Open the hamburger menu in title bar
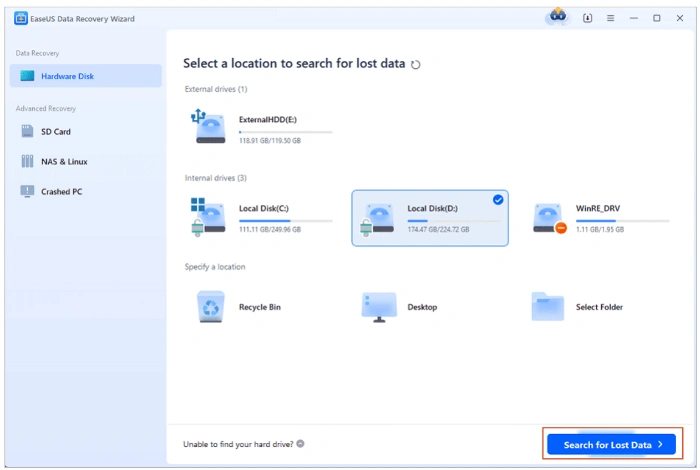The width and height of the screenshot is (700, 470). [610, 18]
